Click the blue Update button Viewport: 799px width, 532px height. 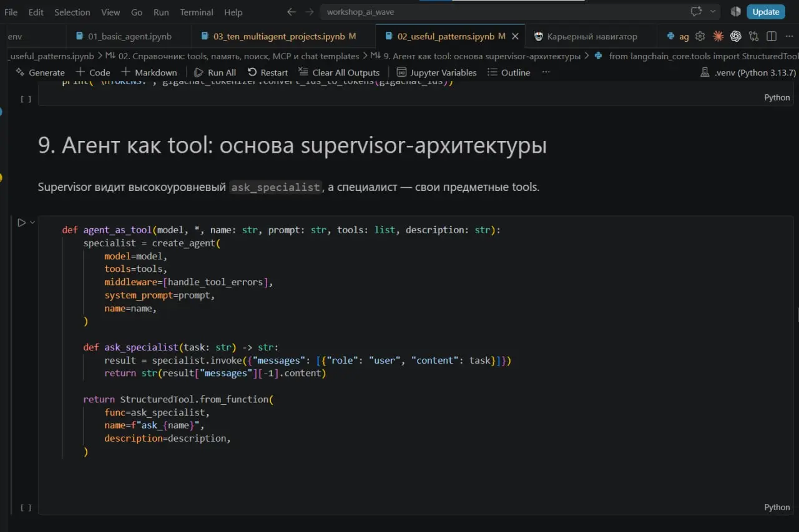click(x=766, y=12)
